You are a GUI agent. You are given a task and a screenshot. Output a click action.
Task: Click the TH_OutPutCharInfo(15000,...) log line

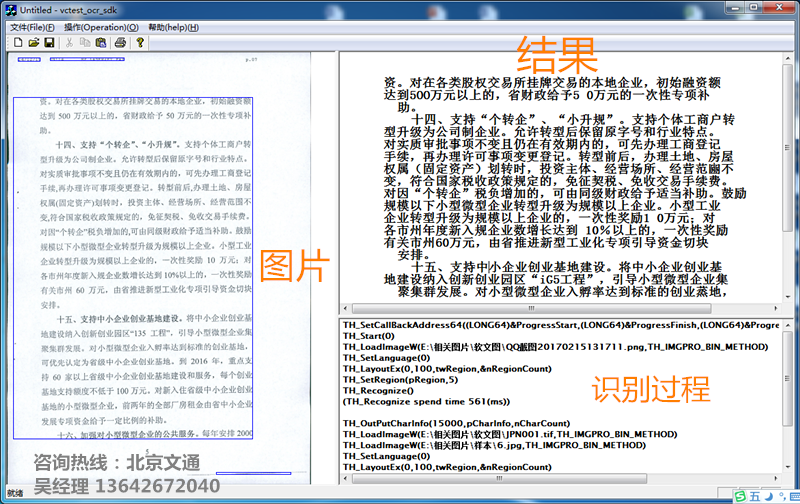(457, 423)
